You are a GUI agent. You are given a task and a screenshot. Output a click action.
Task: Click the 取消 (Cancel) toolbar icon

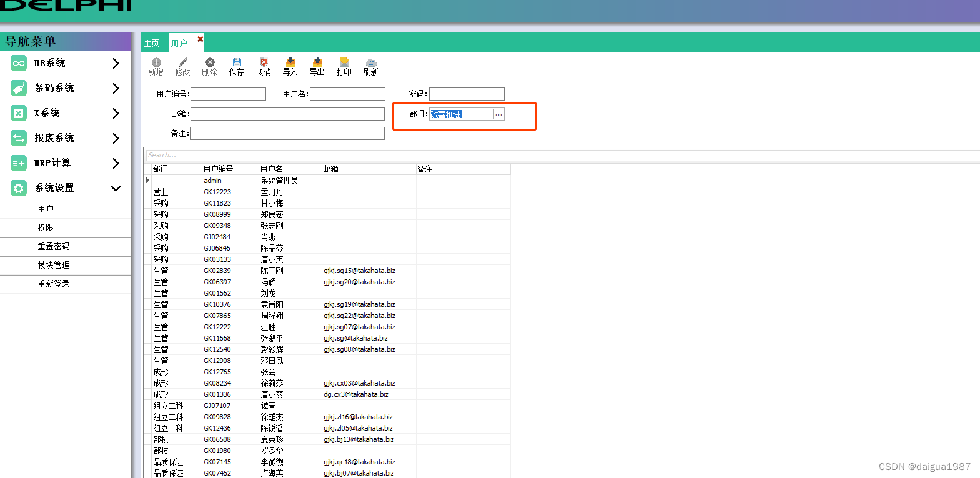point(264,62)
